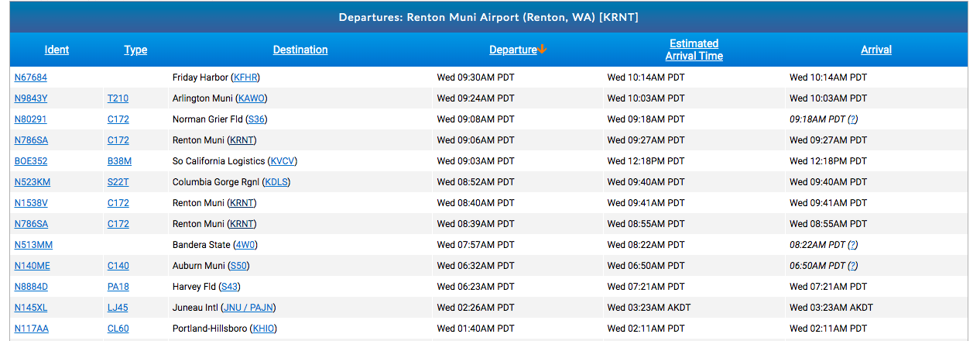Screen dimensions: 980x341
Task: Sort the table by Ident column
Action: (57, 50)
